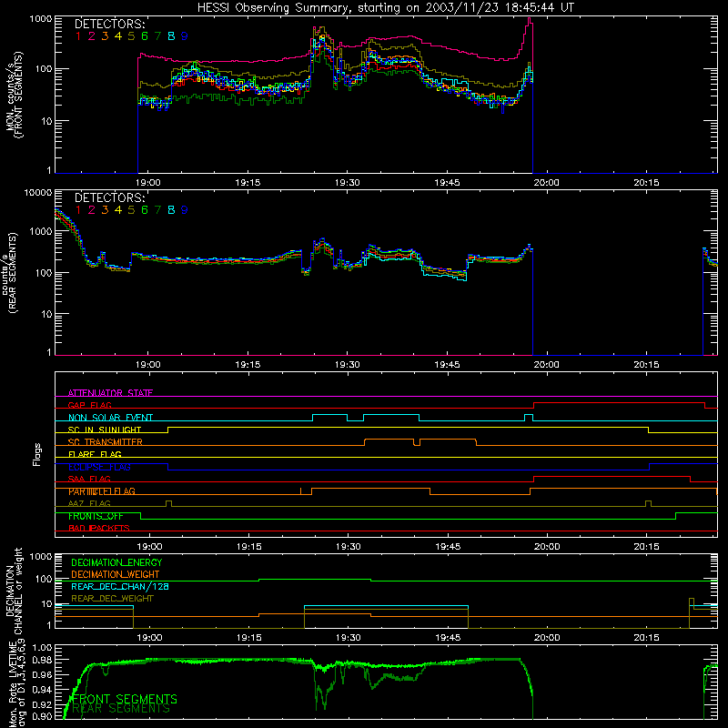Select pink detector 2 in rear segments legend
This screenshot has height=728, width=728.
click(92, 210)
